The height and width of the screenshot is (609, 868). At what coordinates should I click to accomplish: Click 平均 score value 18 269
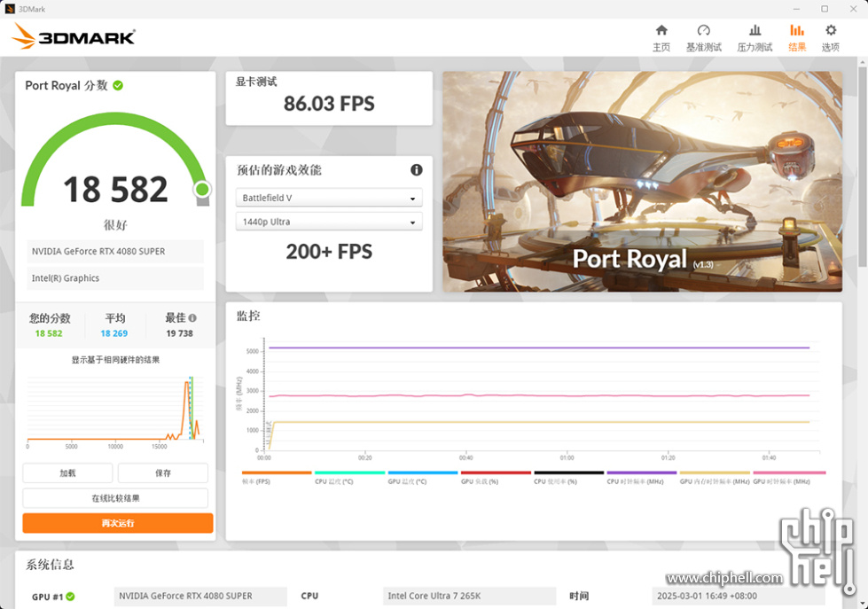pyautogui.click(x=114, y=333)
